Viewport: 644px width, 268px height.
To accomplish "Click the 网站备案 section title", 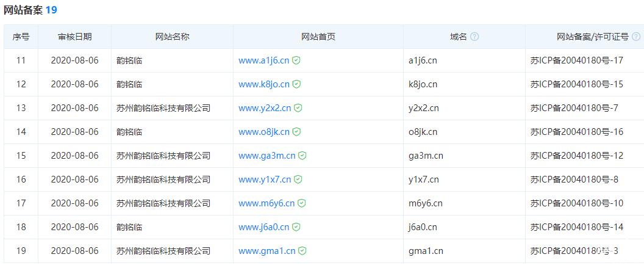I will point(23,10).
